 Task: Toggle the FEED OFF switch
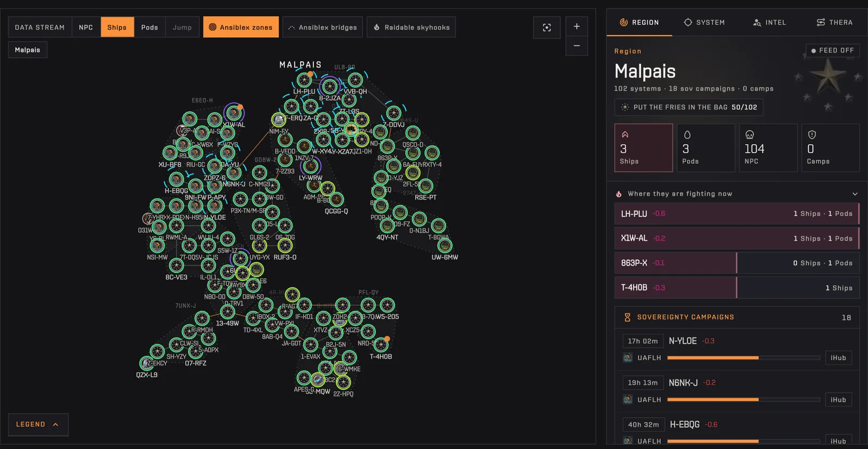pyautogui.click(x=833, y=50)
